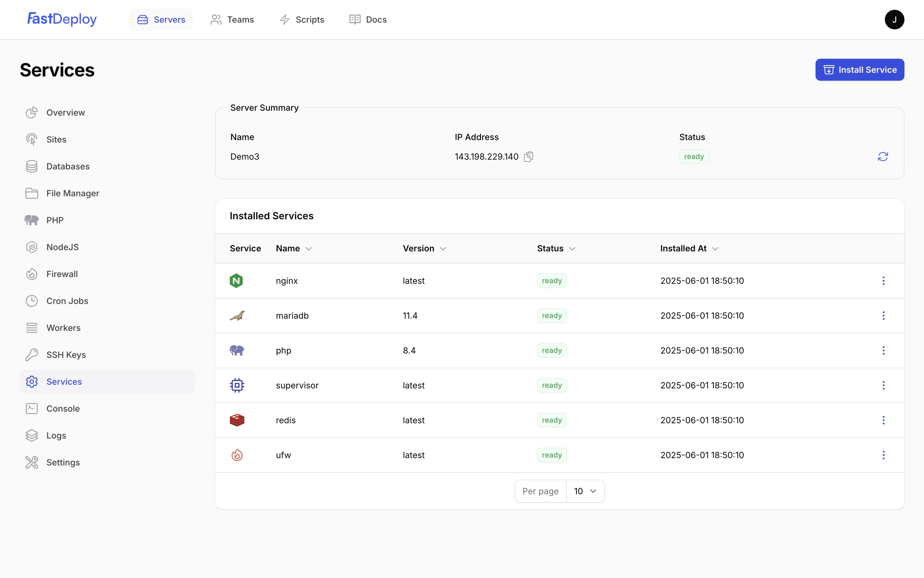The width and height of the screenshot is (924, 578).
Task: Click the server ready status badge
Action: [694, 157]
